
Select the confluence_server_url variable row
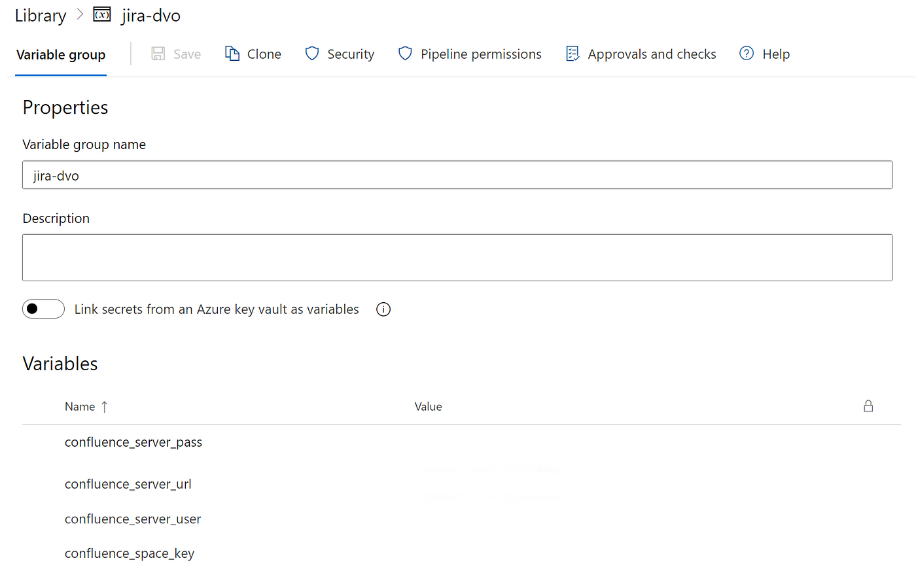click(461, 485)
